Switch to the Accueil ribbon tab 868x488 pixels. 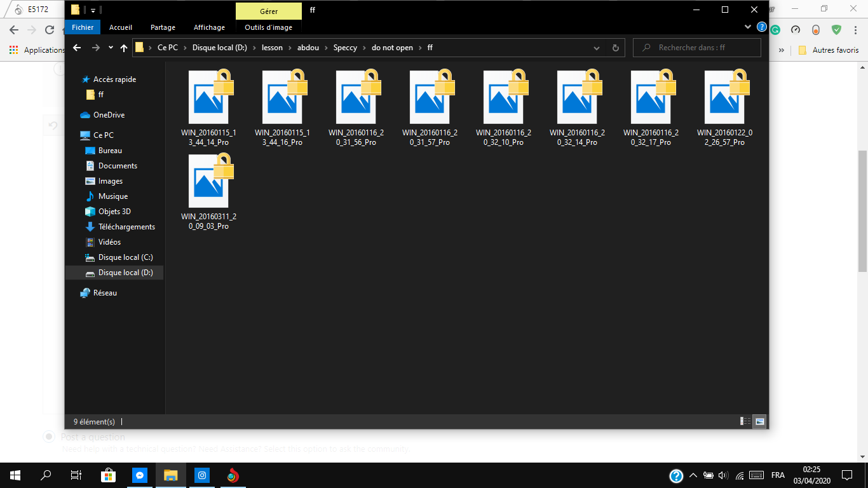coord(121,27)
